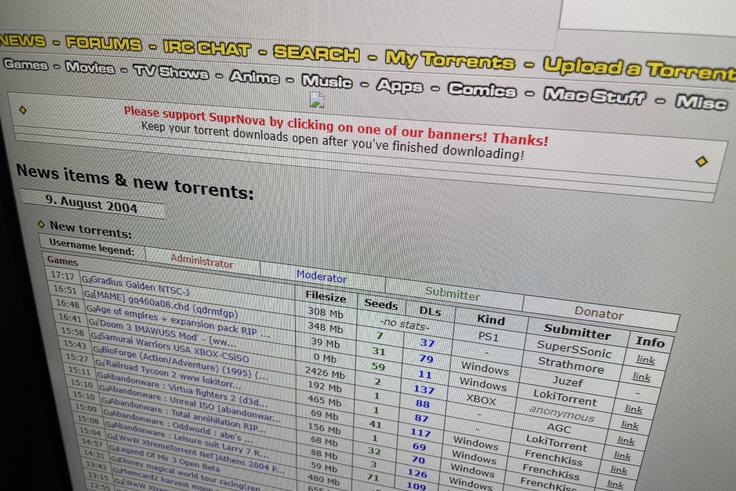The height and width of the screenshot is (491, 736).
Task: Browse the Apps category
Action: 399,86
